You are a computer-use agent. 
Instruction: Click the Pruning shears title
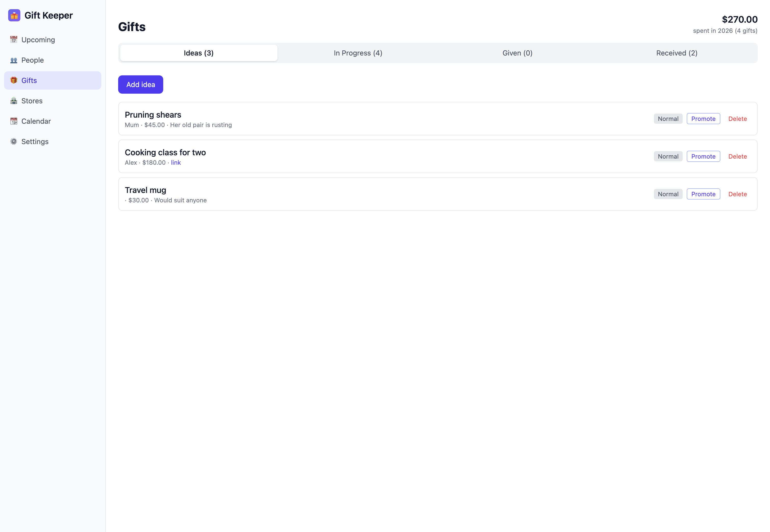(153, 115)
